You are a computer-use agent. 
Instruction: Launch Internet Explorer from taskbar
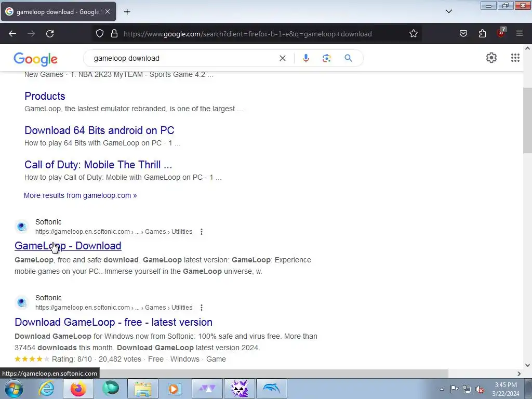click(x=46, y=389)
